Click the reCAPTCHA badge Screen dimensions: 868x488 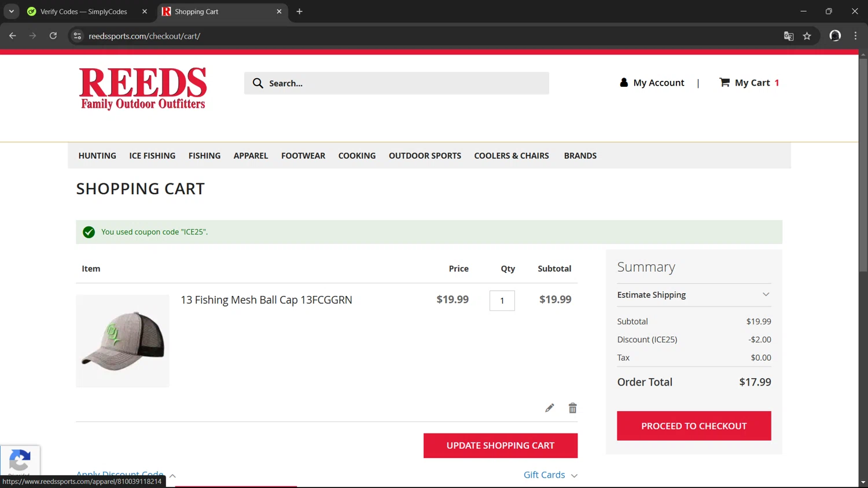point(20,461)
